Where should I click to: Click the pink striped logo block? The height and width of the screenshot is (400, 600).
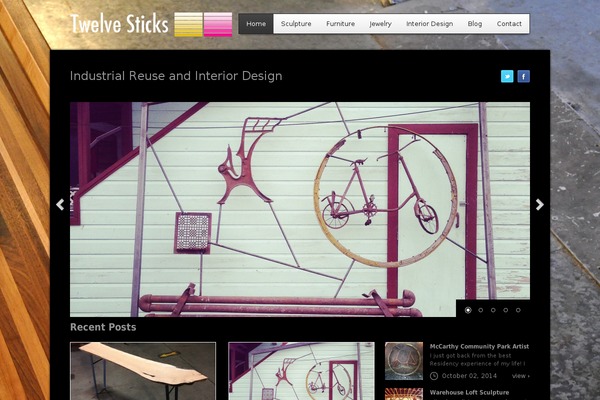pos(218,24)
